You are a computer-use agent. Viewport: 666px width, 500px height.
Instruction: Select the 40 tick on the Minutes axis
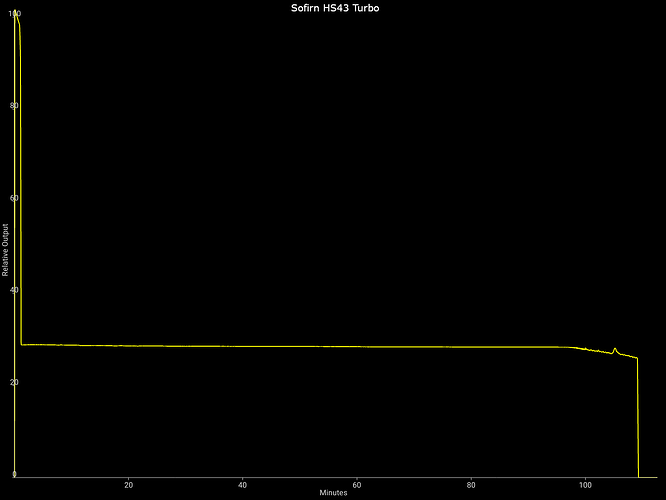(x=243, y=484)
